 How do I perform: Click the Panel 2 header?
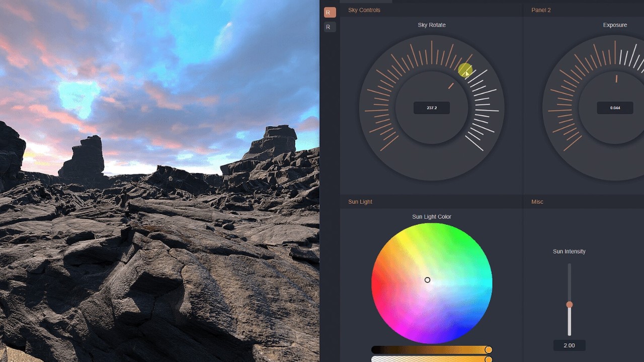click(x=541, y=10)
